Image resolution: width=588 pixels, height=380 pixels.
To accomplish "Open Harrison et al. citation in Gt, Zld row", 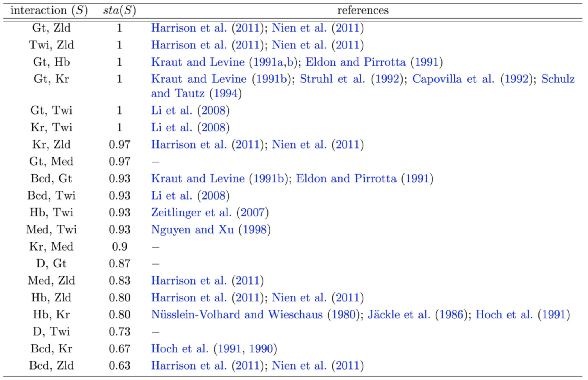I will pyautogui.click(x=189, y=28).
